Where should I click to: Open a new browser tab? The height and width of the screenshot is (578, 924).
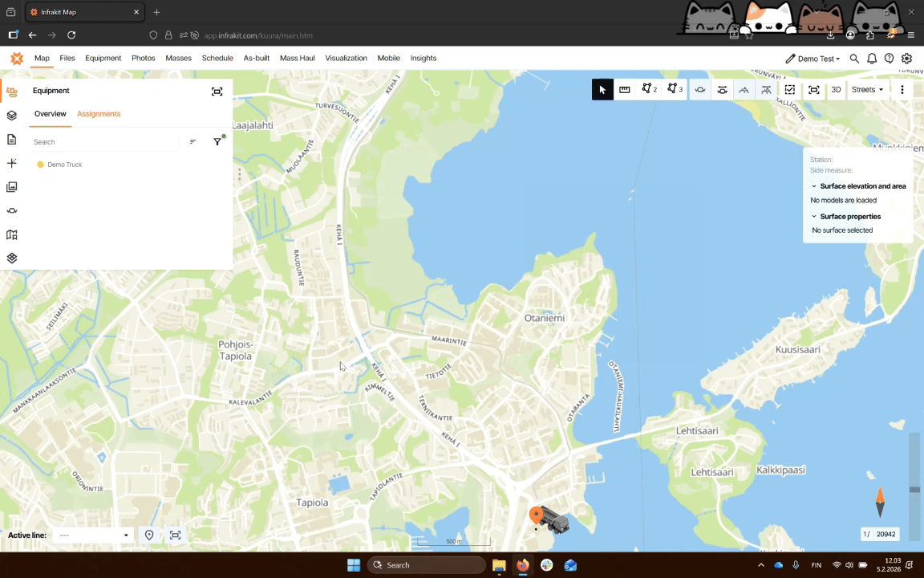click(156, 12)
